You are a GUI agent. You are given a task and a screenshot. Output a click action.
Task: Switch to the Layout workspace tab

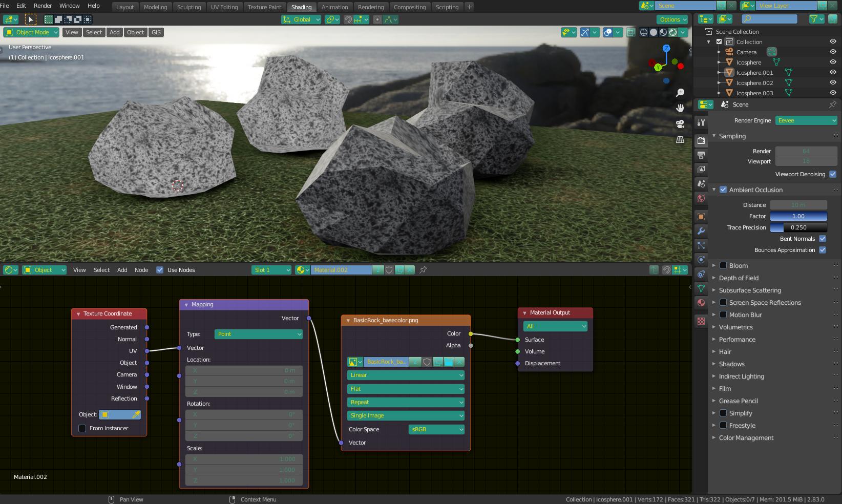(125, 7)
